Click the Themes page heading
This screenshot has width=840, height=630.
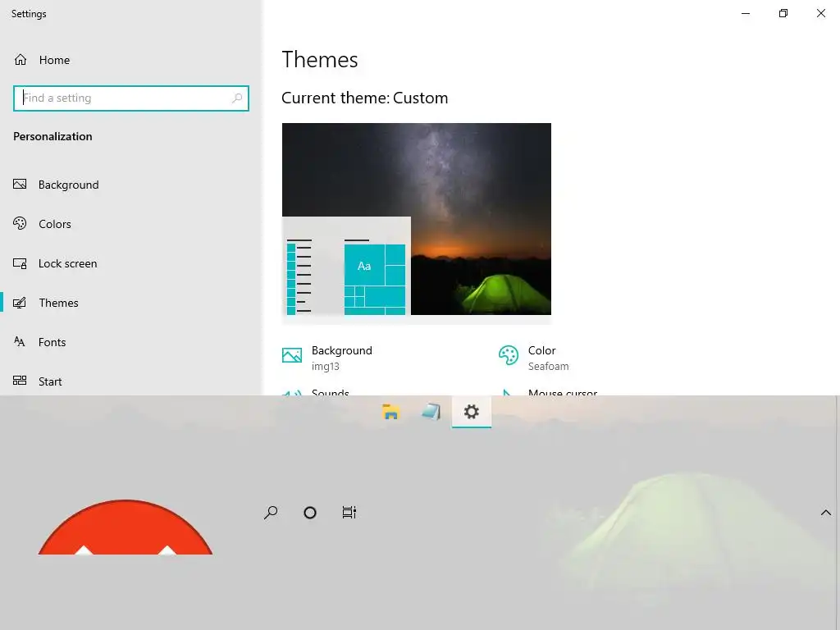pyautogui.click(x=320, y=59)
